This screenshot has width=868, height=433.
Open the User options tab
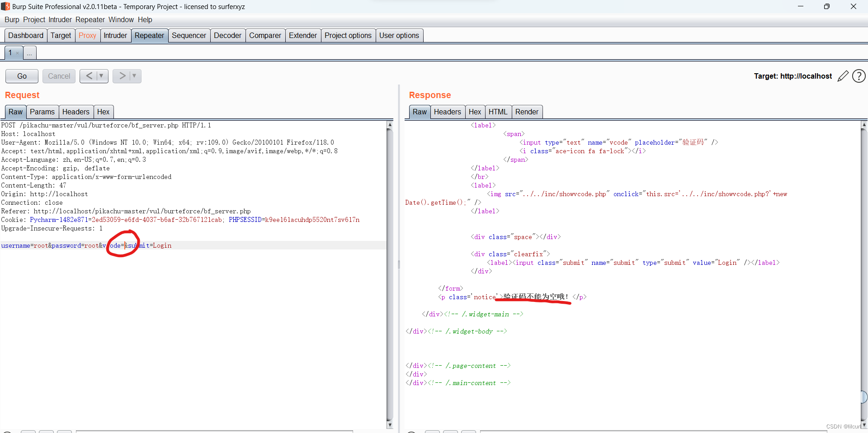(x=399, y=36)
